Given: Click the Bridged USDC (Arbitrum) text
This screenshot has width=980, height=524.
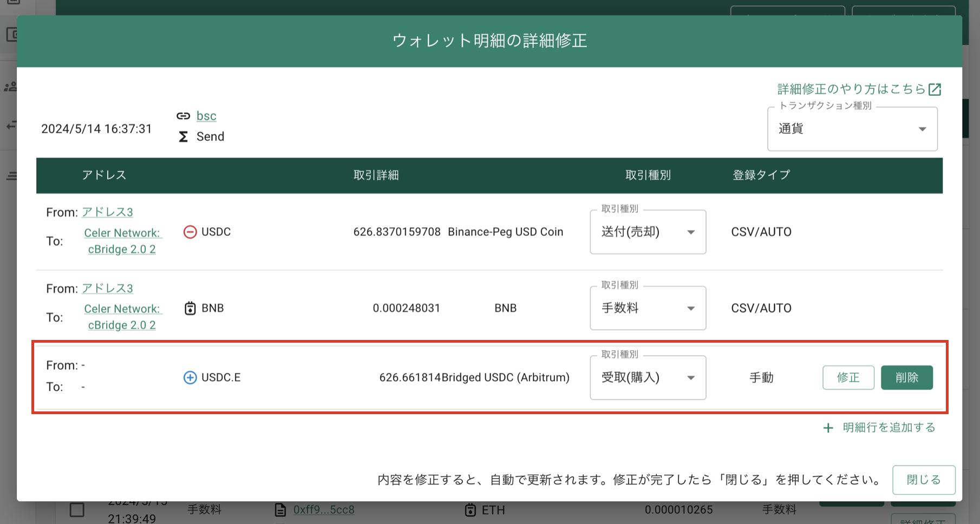Looking at the screenshot, I should pos(506,378).
